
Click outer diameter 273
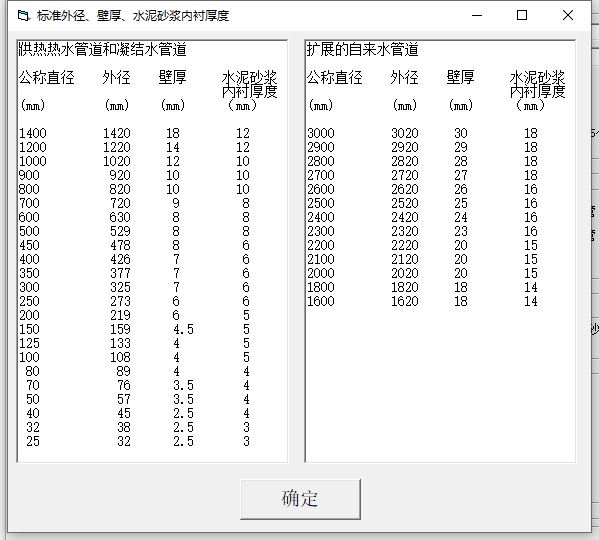[120, 301]
